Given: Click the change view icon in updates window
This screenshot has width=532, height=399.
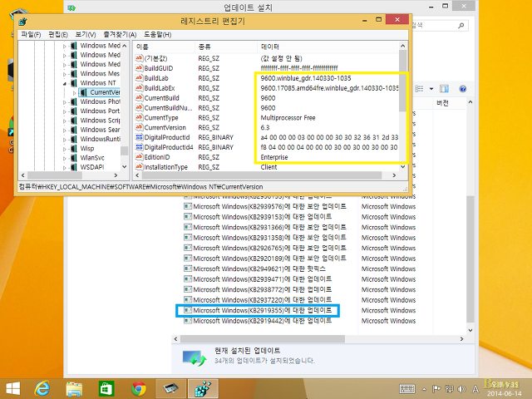Looking at the screenshot, I should (419, 89).
